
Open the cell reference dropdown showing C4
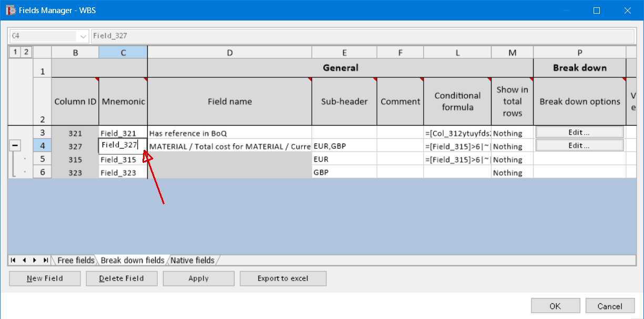click(x=83, y=36)
